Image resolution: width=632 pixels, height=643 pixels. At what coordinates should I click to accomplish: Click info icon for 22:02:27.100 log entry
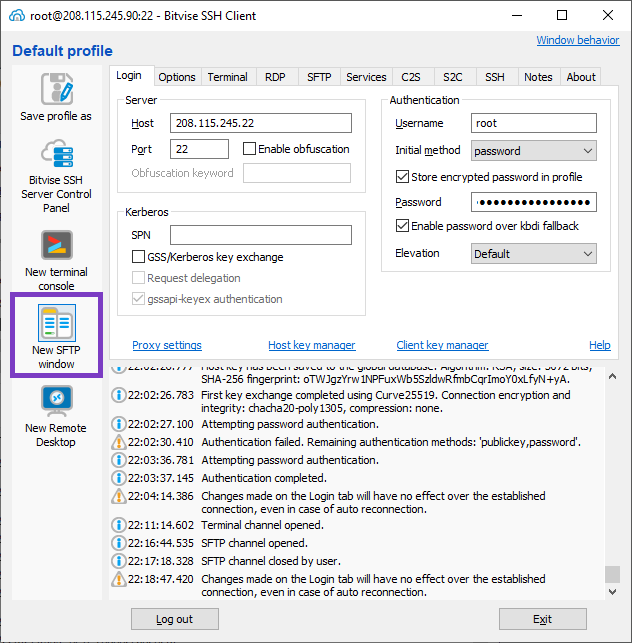[x=119, y=424]
